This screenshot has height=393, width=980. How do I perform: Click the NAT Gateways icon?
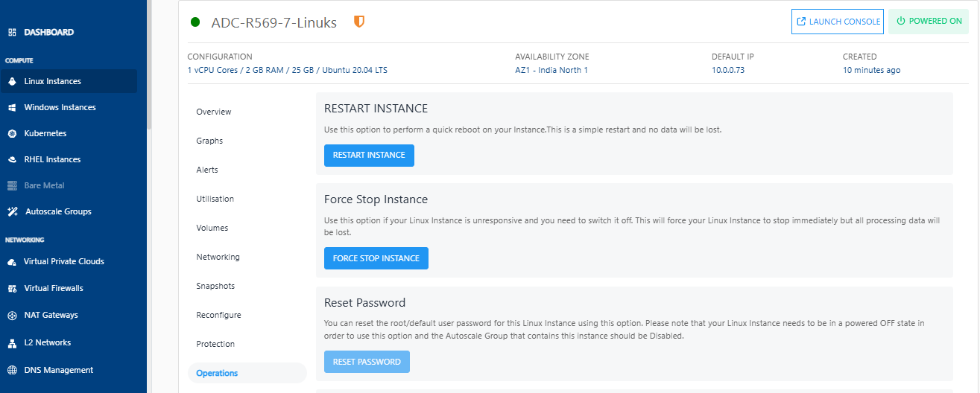[x=12, y=316]
